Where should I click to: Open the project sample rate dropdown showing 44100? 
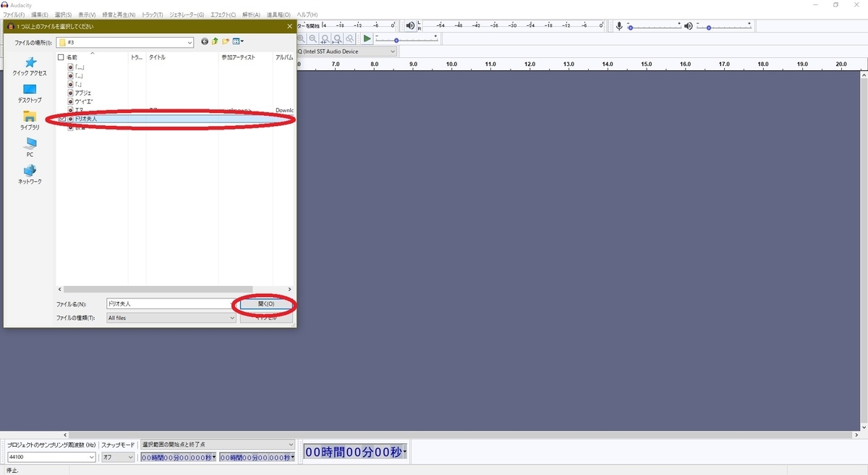(x=51, y=457)
